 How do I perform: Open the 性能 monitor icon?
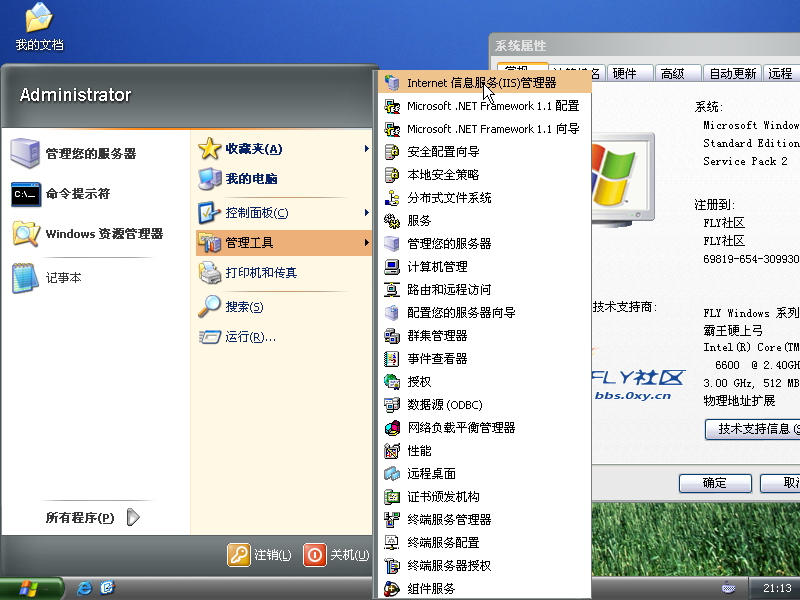point(391,451)
